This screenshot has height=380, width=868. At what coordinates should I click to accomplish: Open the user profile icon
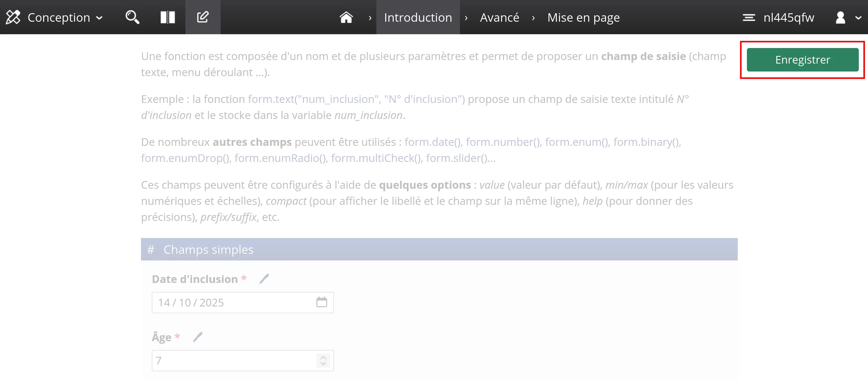840,17
